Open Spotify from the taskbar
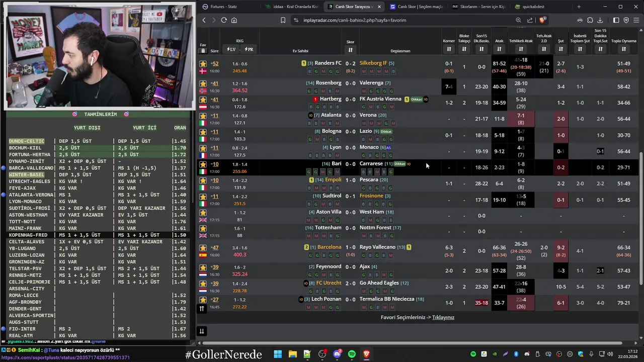Image resolution: width=644 pixels, height=362 pixels. (352, 354)
